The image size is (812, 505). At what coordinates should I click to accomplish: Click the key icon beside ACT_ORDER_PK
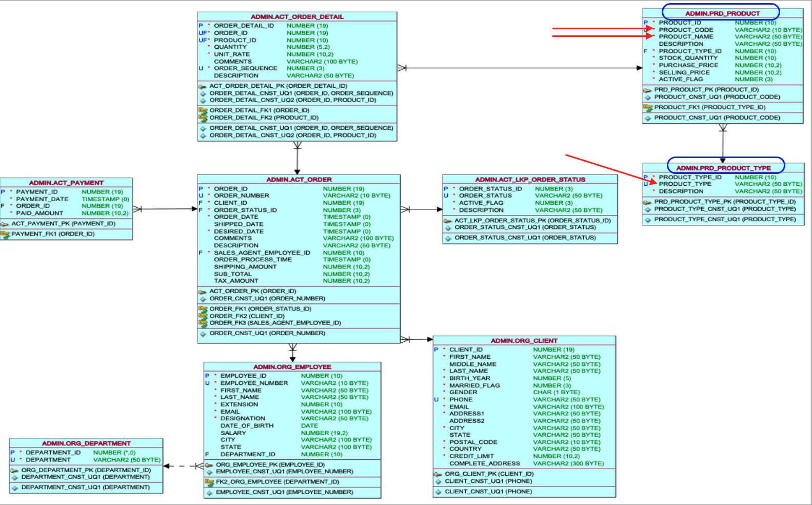pos(203,292)
